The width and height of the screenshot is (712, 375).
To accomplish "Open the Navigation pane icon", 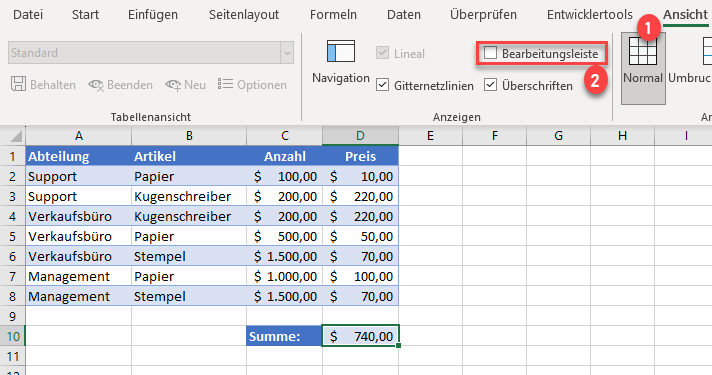I will click(x=341, y=51).
